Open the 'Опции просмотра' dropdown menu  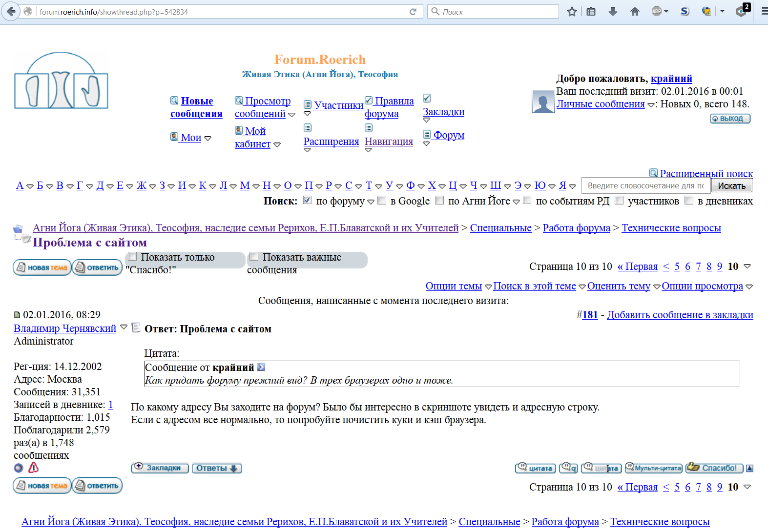702,286
